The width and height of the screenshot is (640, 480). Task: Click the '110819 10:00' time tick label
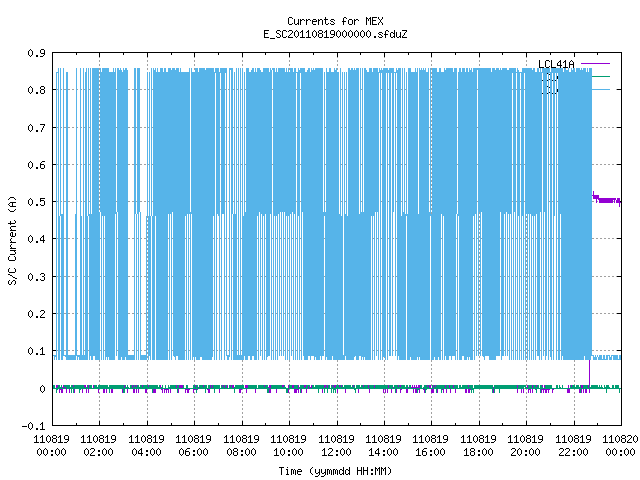pyautogui.click(x=288, y=446)
